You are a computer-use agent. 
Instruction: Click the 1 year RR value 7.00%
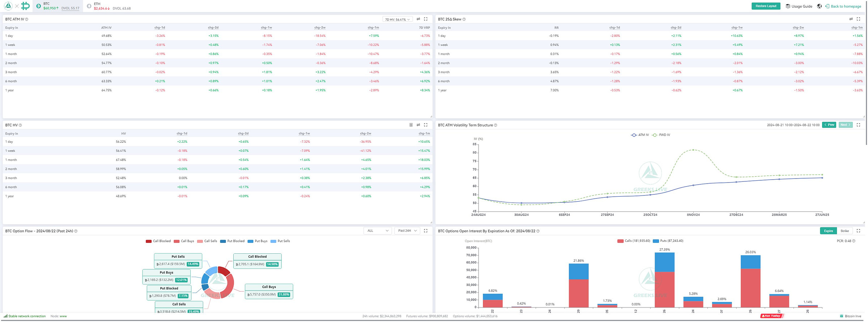tap(554, 90)
